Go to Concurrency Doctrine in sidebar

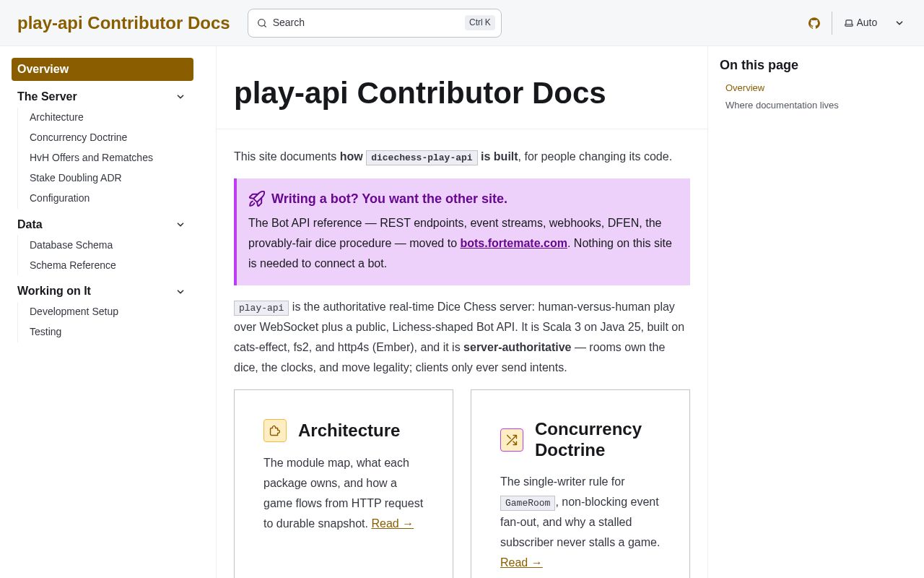click(x=78, y=137)
